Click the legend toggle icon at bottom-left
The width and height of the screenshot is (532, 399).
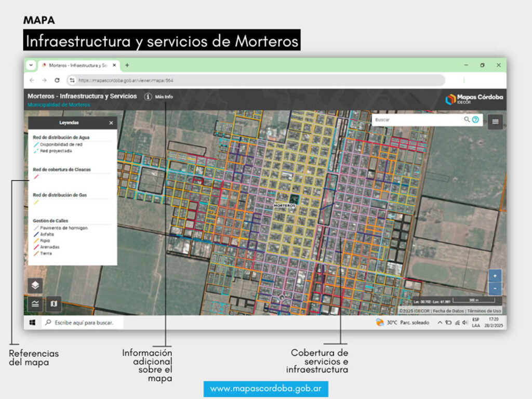pyautogui.click(x=35, y=303)
